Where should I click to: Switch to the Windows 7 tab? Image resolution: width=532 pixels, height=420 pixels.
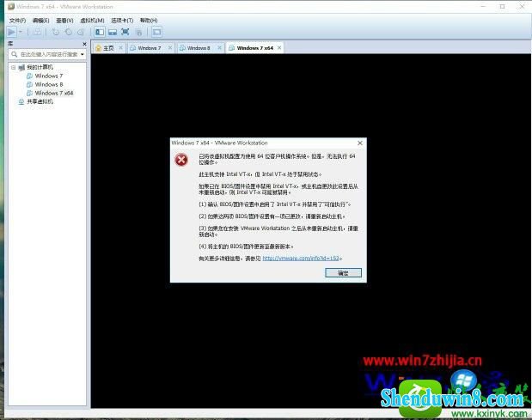click(x=150, y=48)
